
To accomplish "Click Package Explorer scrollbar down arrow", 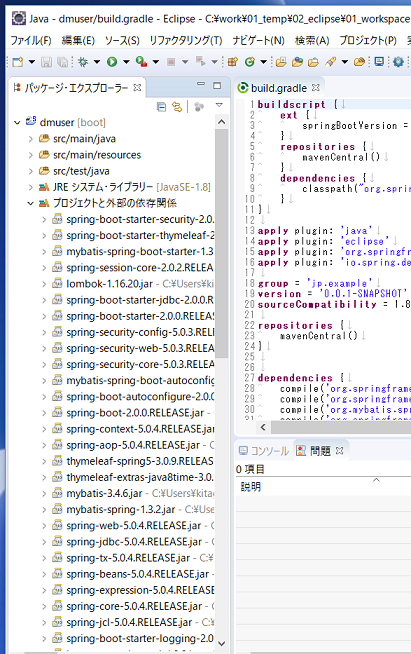I will click(222, 644).
